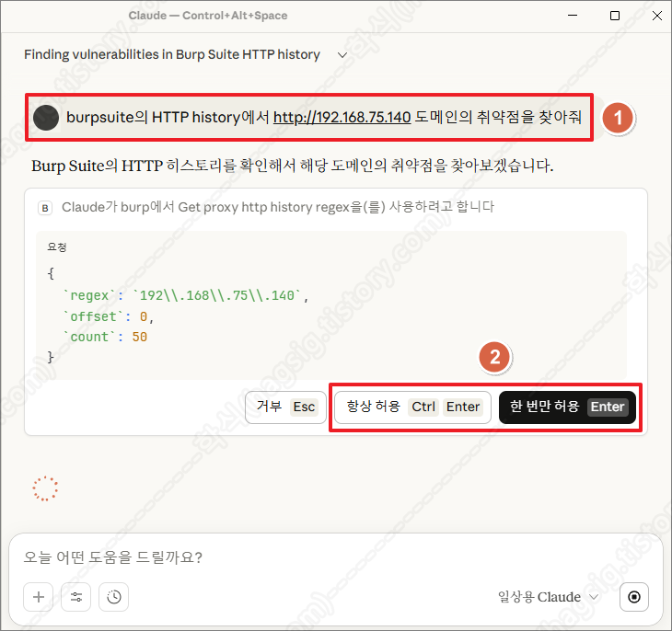Open the 일상용 Claude style dropdown

pyautogui.click(x=548, y=597)
